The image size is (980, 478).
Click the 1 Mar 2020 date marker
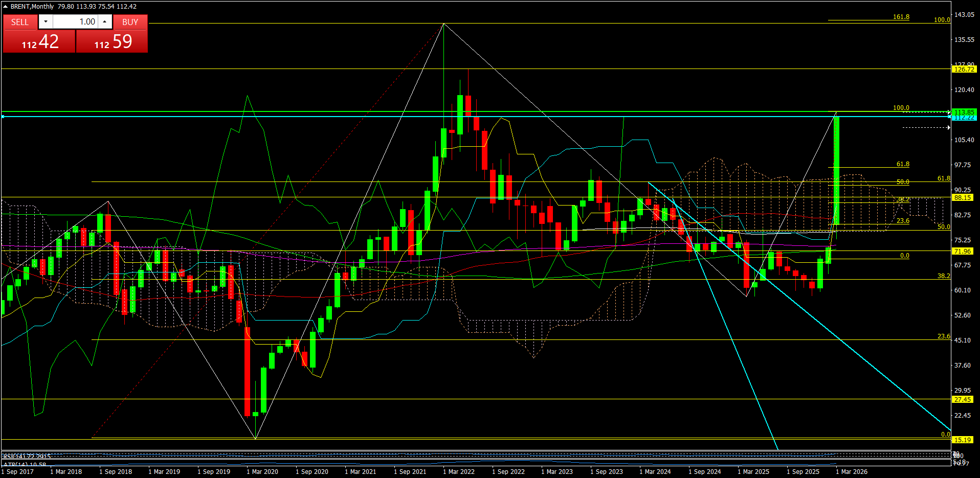(262, 472)
